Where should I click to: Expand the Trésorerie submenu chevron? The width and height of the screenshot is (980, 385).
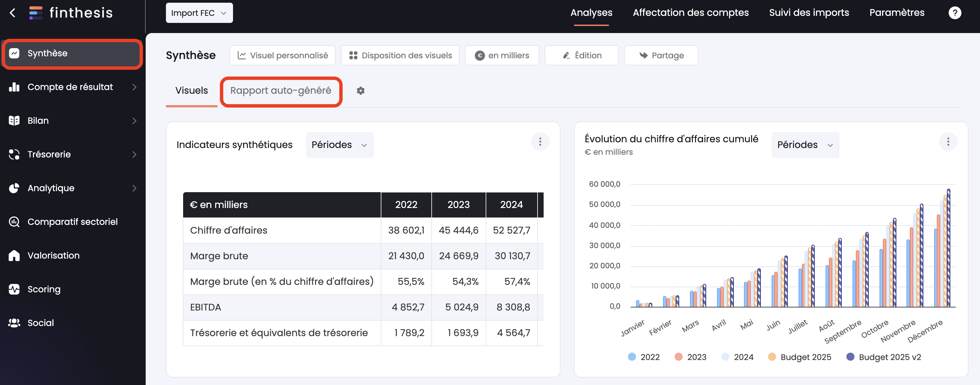[134, 154]
